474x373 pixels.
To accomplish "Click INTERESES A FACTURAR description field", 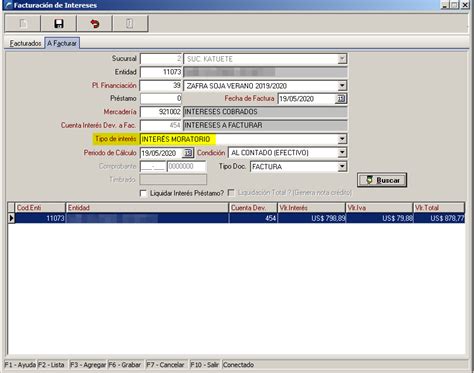I will 265,126.
